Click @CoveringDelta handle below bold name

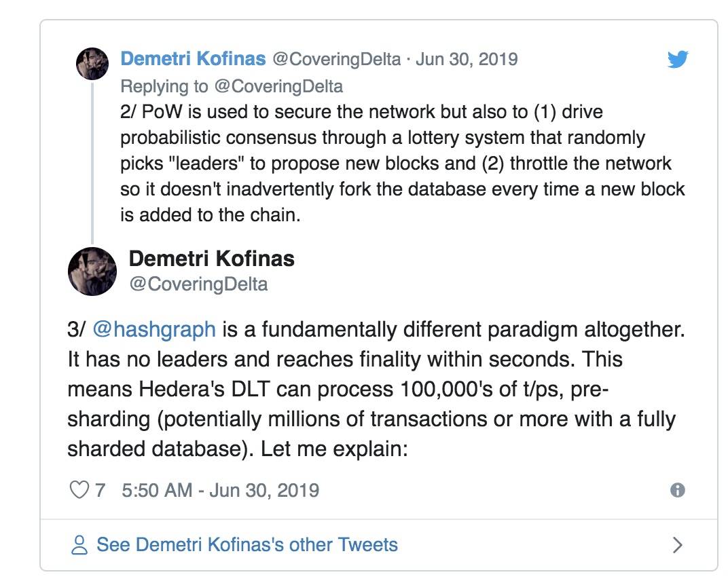pos(199,284)
